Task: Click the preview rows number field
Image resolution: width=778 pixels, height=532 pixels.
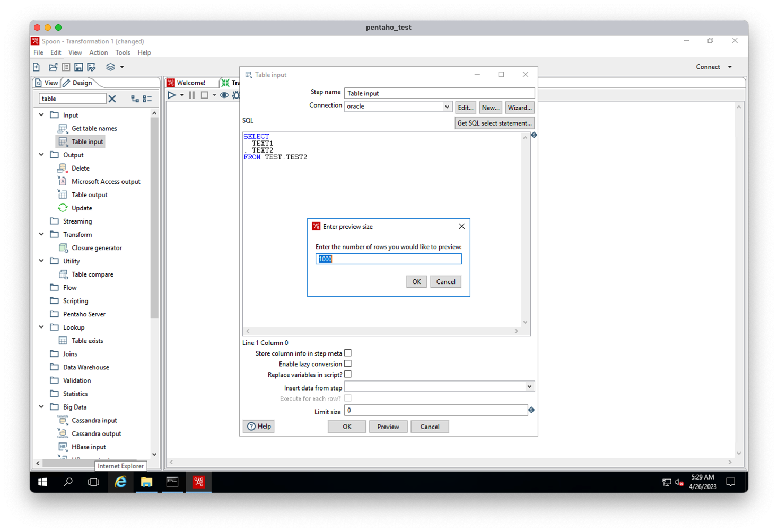Action: (388, 259)
